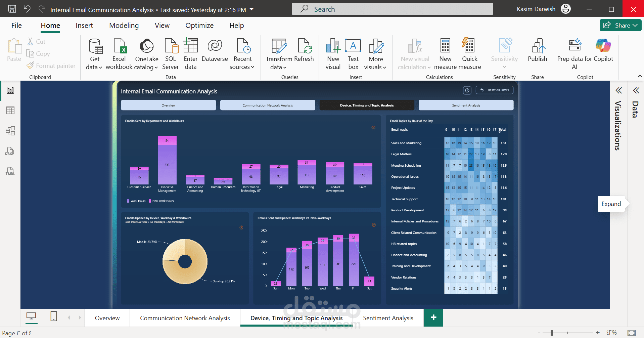The width and height of the screenshot is (644, 338).
Task: Open the Insert ribbon tab
Action: click(x=84, y=26)
